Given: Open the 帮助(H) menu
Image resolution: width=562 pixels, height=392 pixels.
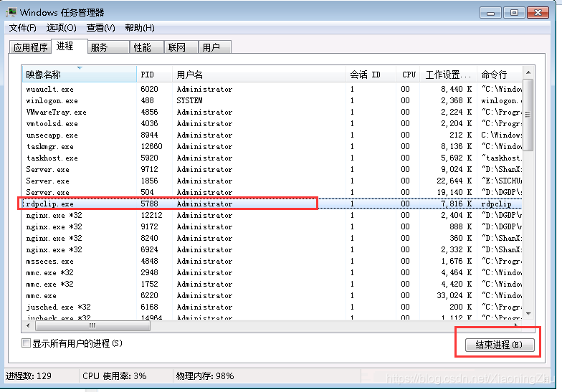Looking at the screenshot, I should pyautogui.click(x=139, y=27).
